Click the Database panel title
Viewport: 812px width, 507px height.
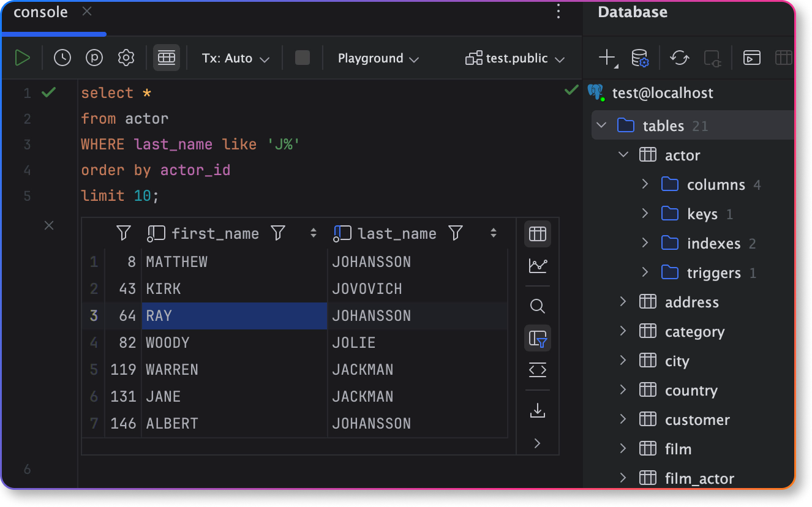pyautogui.click(x=633, y=12)
